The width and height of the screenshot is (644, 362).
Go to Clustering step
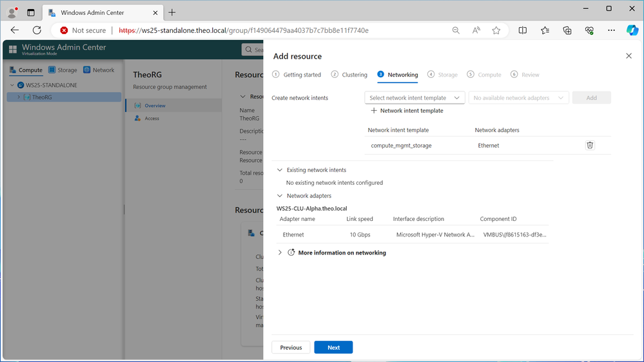(349, 75)
